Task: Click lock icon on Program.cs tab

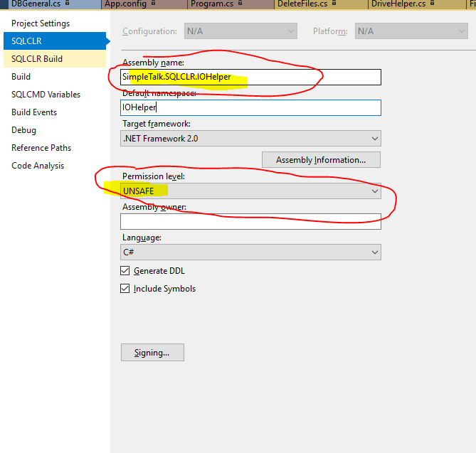Action: coord(240,4)
